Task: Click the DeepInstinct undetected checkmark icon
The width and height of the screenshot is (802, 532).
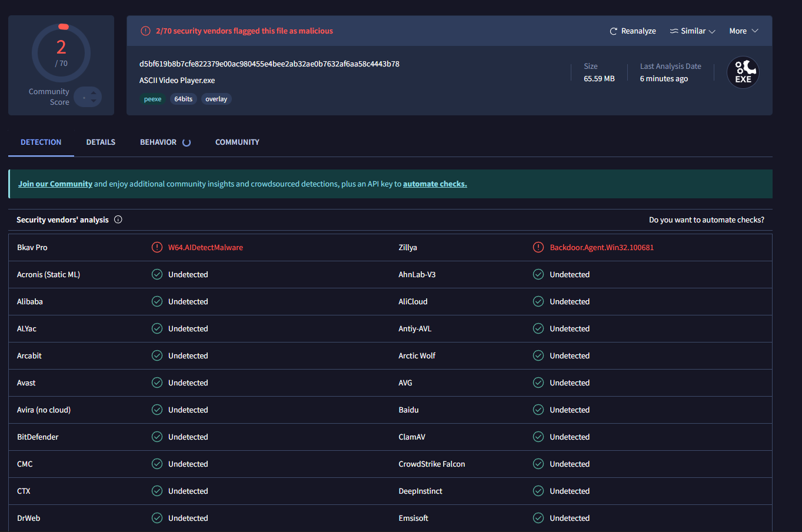Action: [538, 491]
